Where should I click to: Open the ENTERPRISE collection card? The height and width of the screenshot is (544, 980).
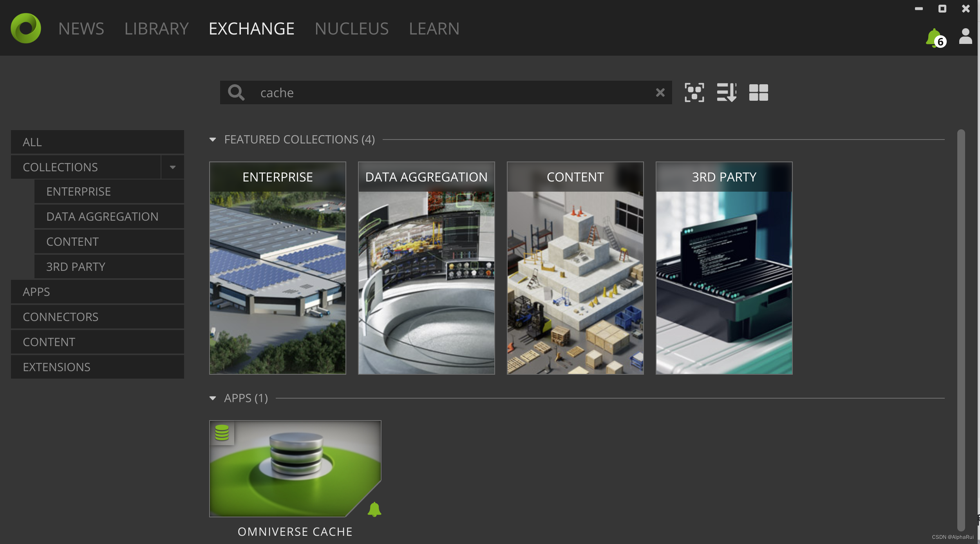(278, 268)
